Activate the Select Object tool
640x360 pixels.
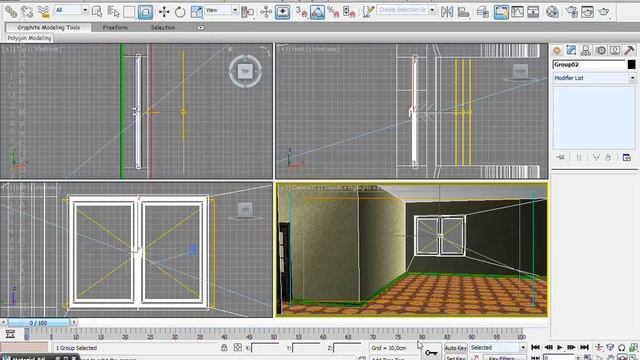tap(97, 11)
